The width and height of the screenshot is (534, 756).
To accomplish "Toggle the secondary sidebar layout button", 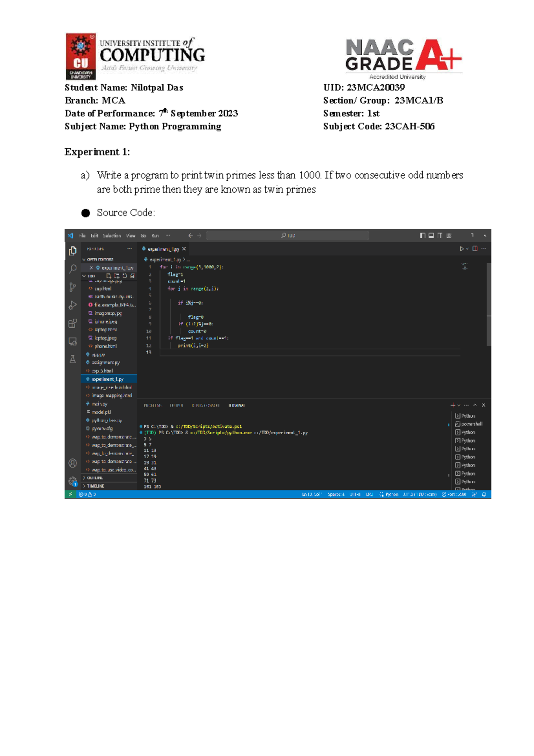I will (440, 236).
